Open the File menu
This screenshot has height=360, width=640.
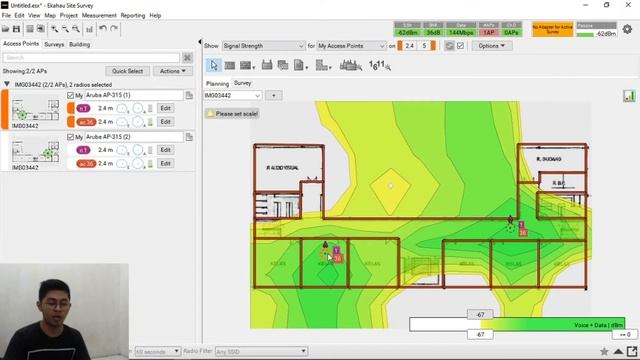pos(6,16)
